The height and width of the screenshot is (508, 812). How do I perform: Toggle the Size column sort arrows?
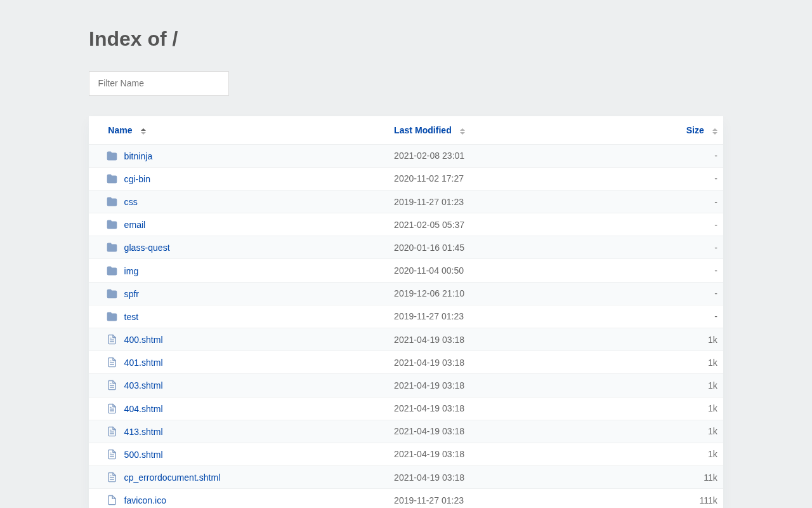pyautogui.click(x=715, y=131)
